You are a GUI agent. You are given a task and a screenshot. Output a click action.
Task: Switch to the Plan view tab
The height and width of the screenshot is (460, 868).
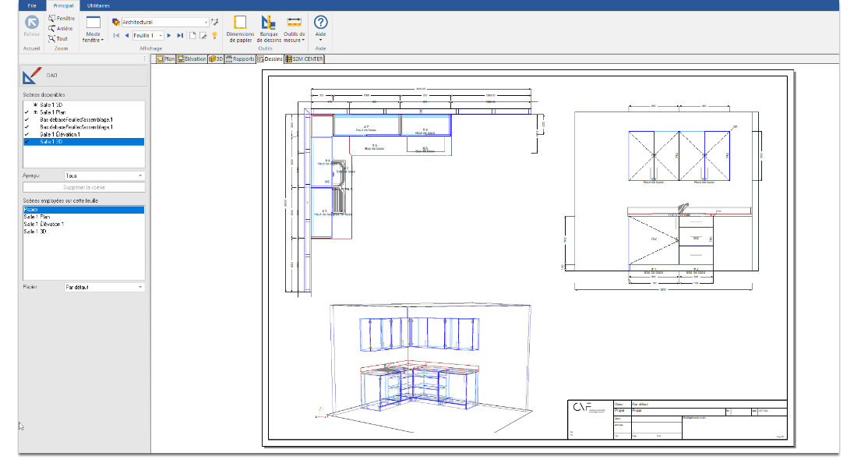pos(165,58)
